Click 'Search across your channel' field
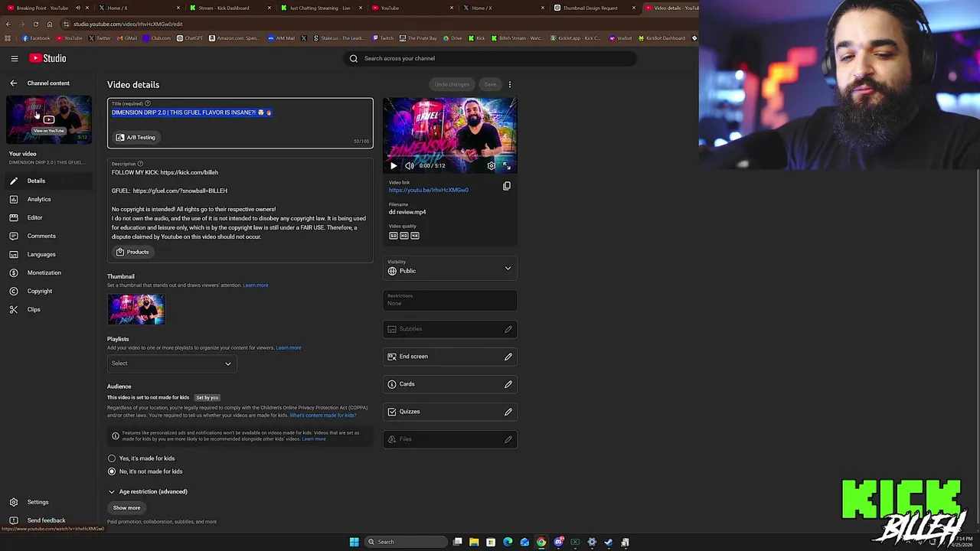 pyautogui.click(x=490, y=58)
